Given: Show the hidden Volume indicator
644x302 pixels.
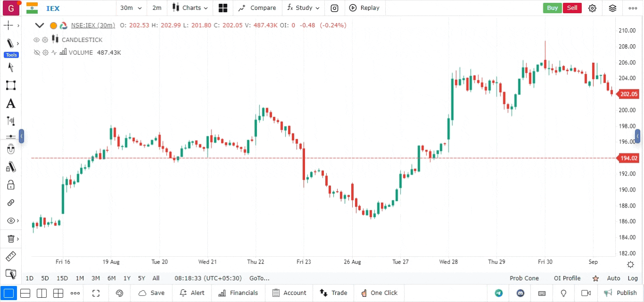Looking at the screenshot, I should (x=36, y=53).
